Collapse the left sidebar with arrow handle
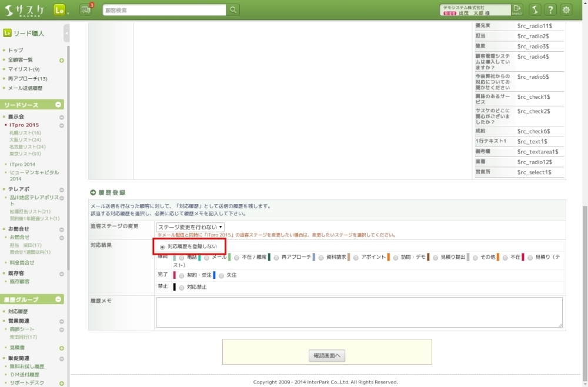The height and width of the screenshot is (387, 588). (66, 34)
